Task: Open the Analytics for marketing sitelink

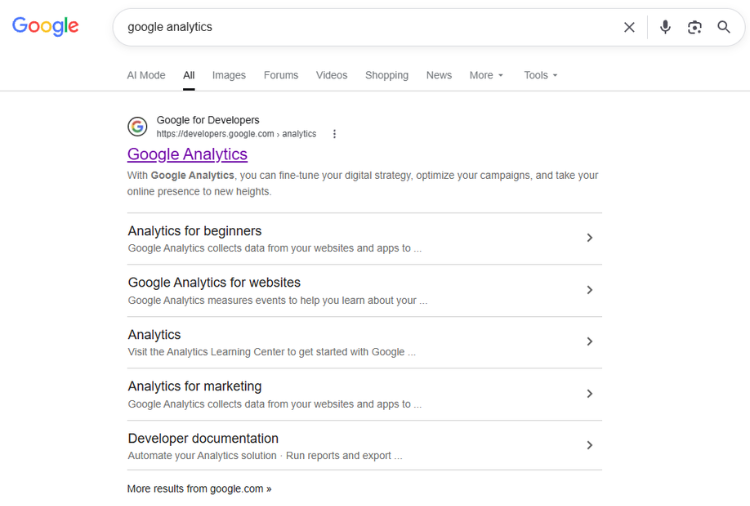Action: (x=195, y=386)
